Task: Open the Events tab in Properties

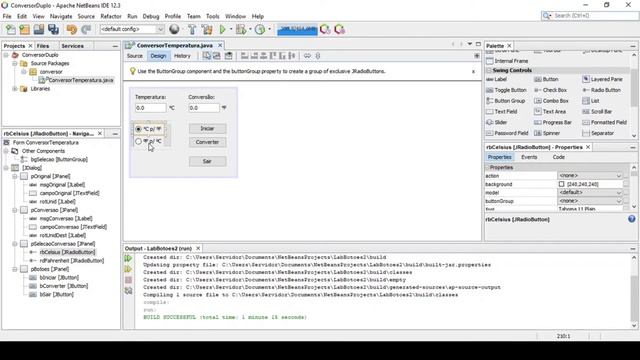Action: pyautogui.click(x=529, y=157)
